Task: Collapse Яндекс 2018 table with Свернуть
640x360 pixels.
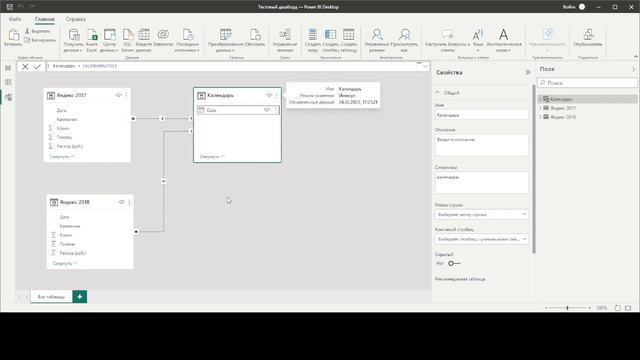Action: pyautogui.click(x=65, y=264)
